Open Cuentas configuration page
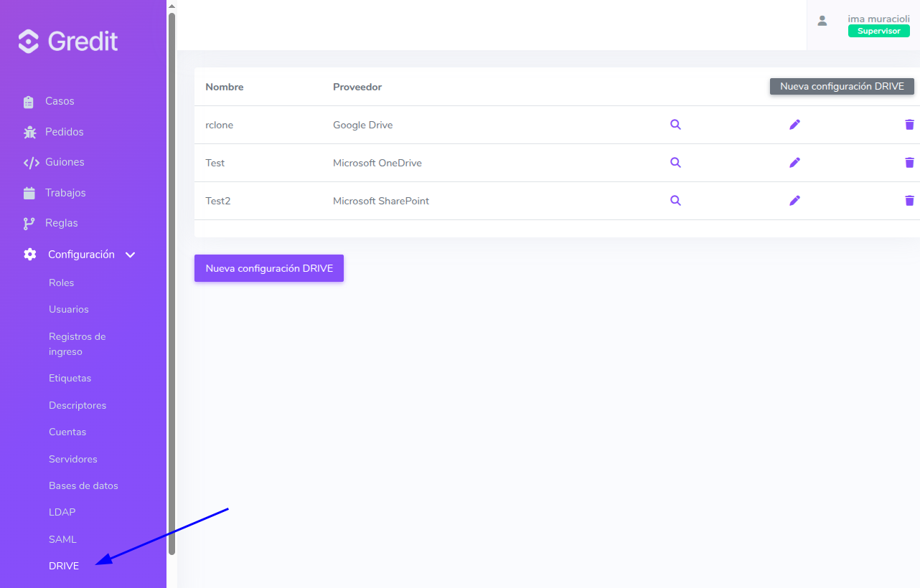This screenshot has height=588, width=920. coord(67,432)
